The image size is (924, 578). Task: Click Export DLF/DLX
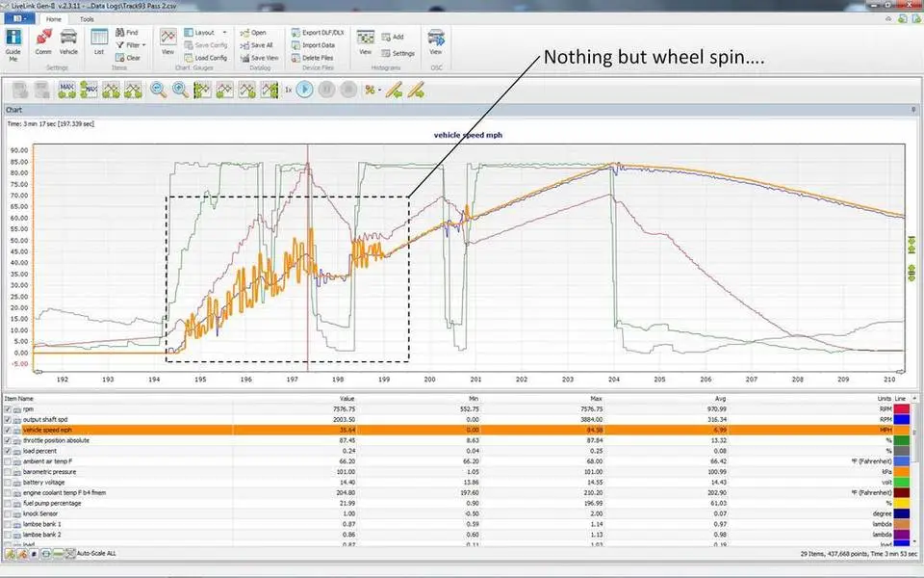pos(318,33)
